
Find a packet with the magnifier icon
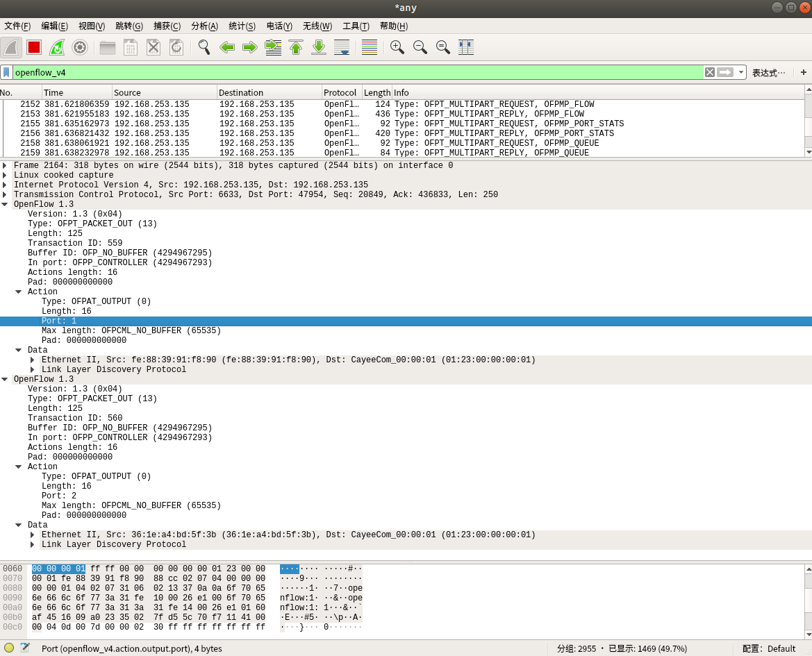[204, 48]
